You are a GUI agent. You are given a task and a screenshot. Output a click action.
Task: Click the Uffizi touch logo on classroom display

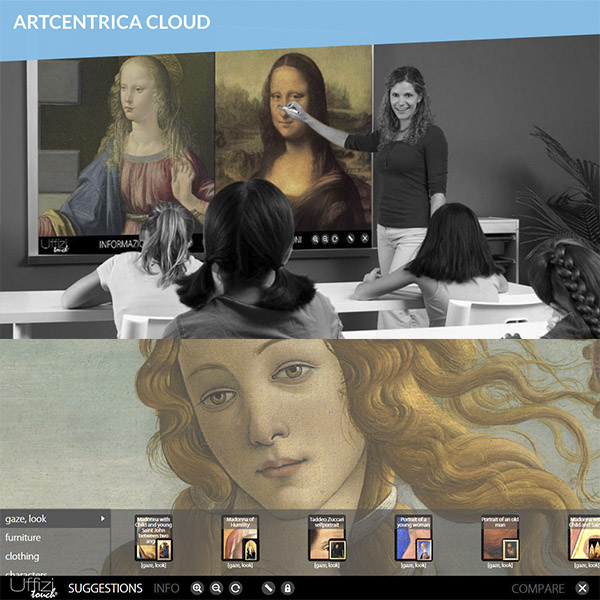tap(55, 245)
